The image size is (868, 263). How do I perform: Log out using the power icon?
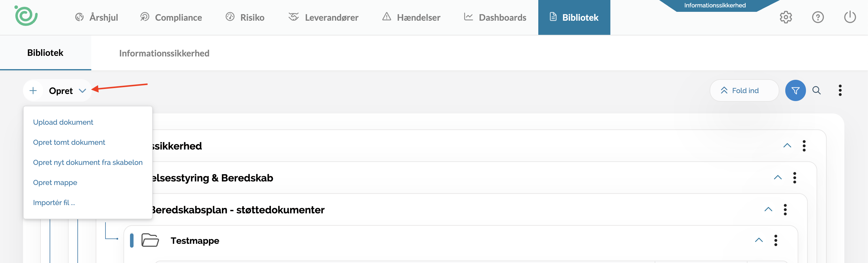849,17
